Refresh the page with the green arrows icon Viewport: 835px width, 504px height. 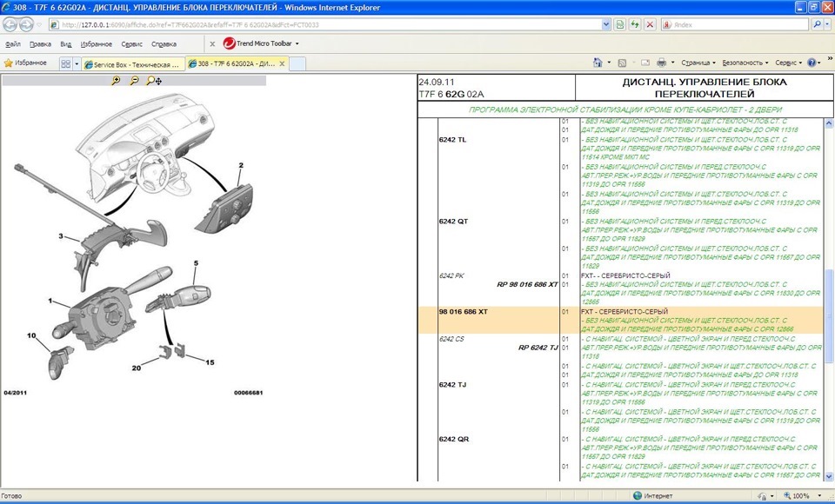point(634,25)
